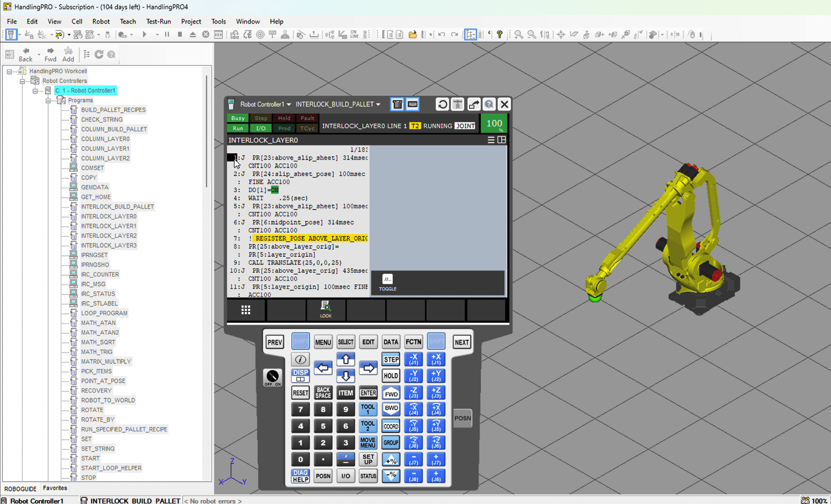
Task: Flip the pendant ON/OFF switch
Action: 272,377
